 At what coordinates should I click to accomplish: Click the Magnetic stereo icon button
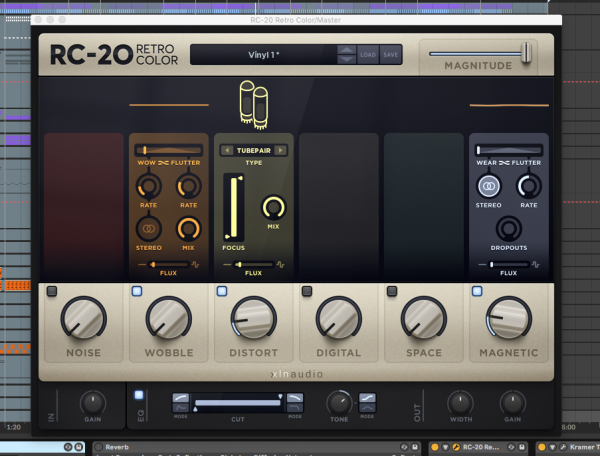click(x=489, y=186)
